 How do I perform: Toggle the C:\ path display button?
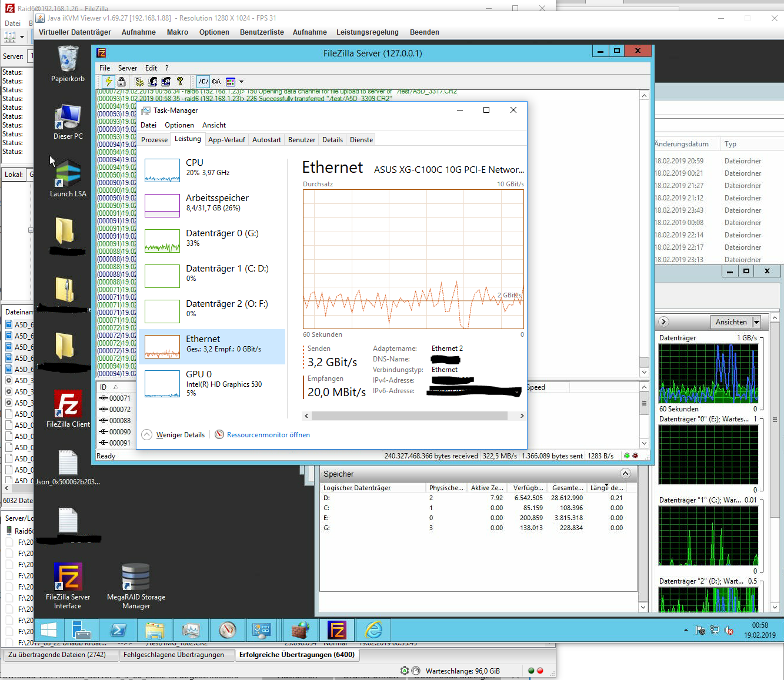coord(216,82)
